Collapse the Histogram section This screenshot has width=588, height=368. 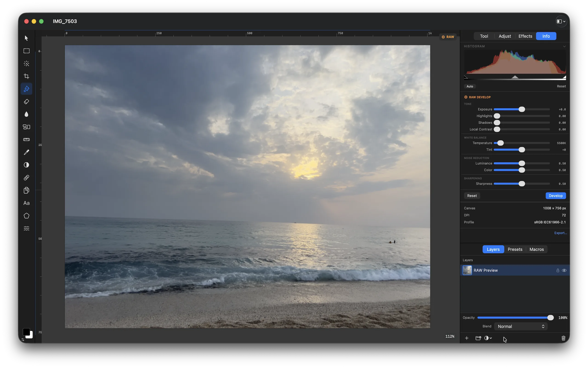coord(564,46)
